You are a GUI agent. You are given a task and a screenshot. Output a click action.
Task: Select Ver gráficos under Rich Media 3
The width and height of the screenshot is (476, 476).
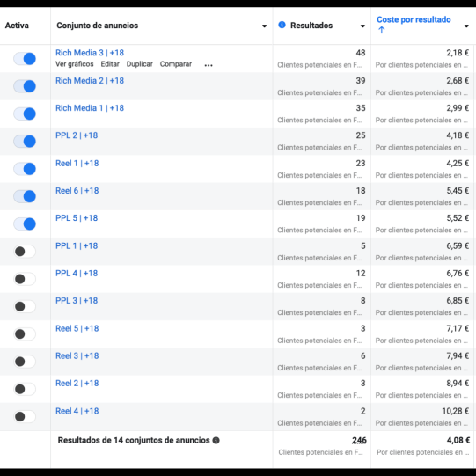[75, 64]
